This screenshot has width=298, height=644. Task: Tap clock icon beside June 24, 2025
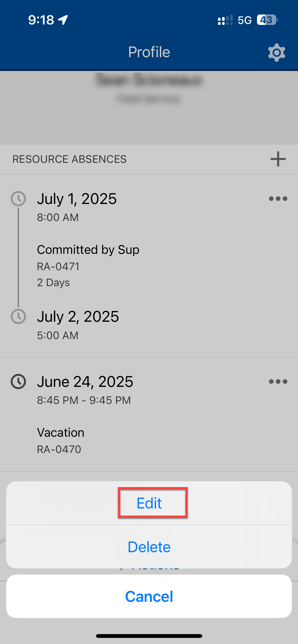pos(18,382)
